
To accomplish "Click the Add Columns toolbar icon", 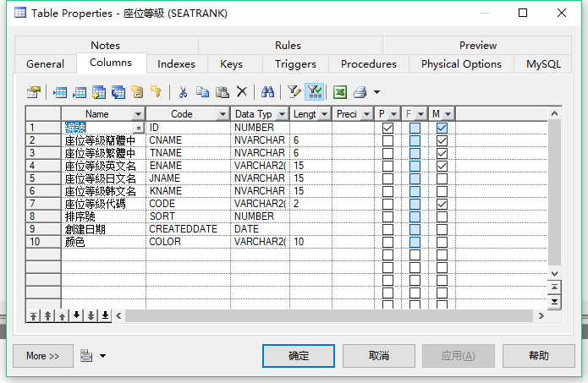I will click(x=99, y=92).
